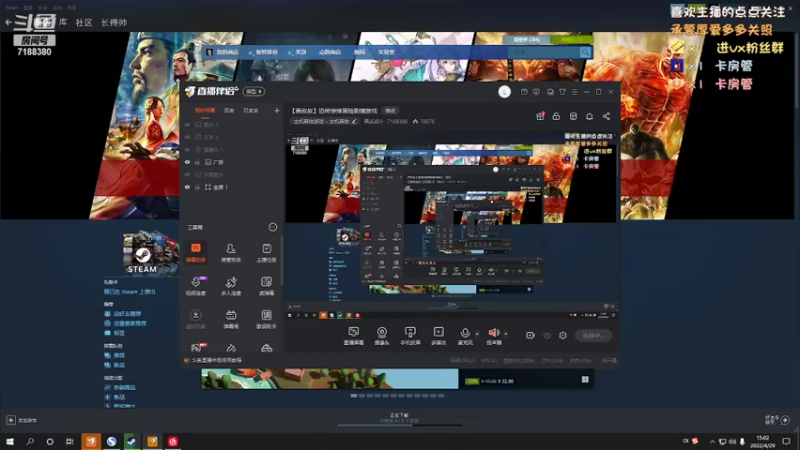Click the Steam search magnifier icon

point(585,52)
